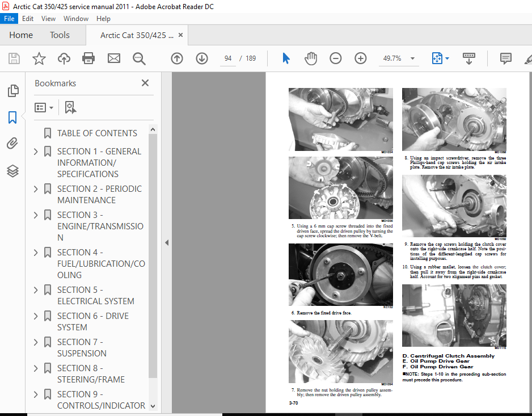Expand SECTION 9 - CONTROLS/INDICATOR bookmark
Screen dimensions: 532x416
(x=36, y=394)
